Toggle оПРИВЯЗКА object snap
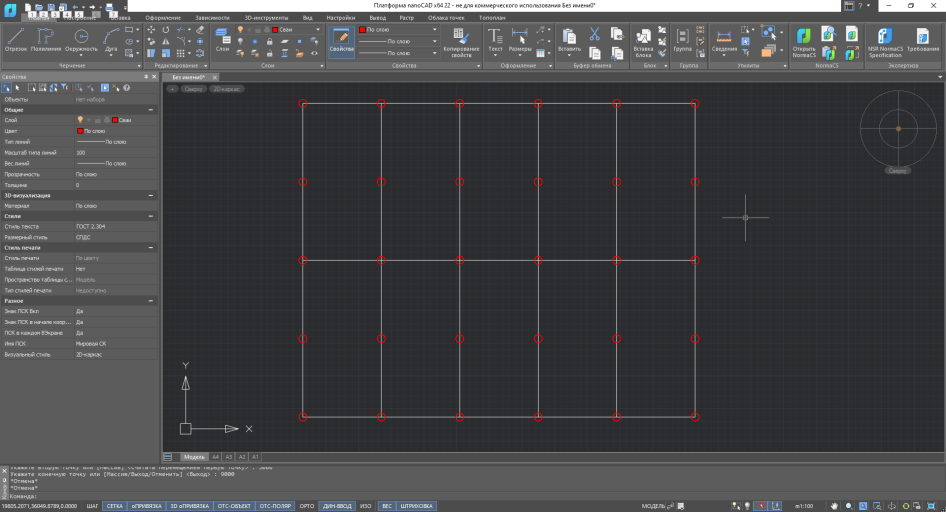946x512 pixels. click(x=146, y=506)
